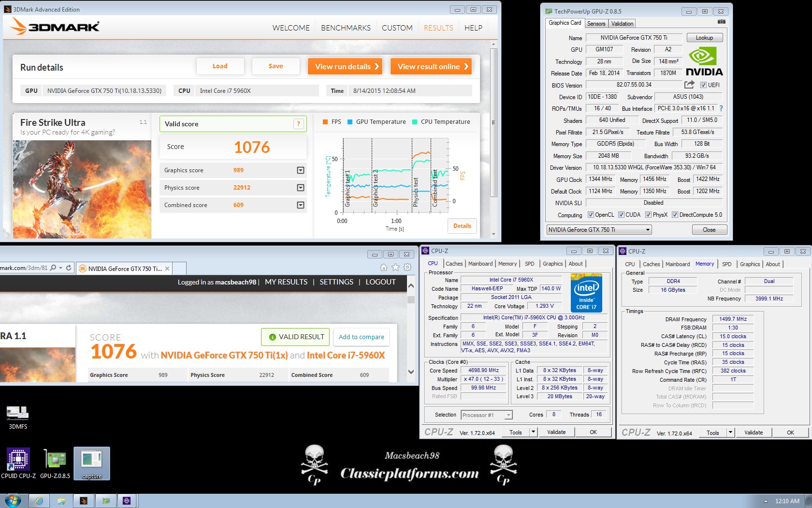Open the Tools dropdown arrow in CPU-Z Memory window
812x508 pixels.
pyautogui.click(x=730, y=433)
